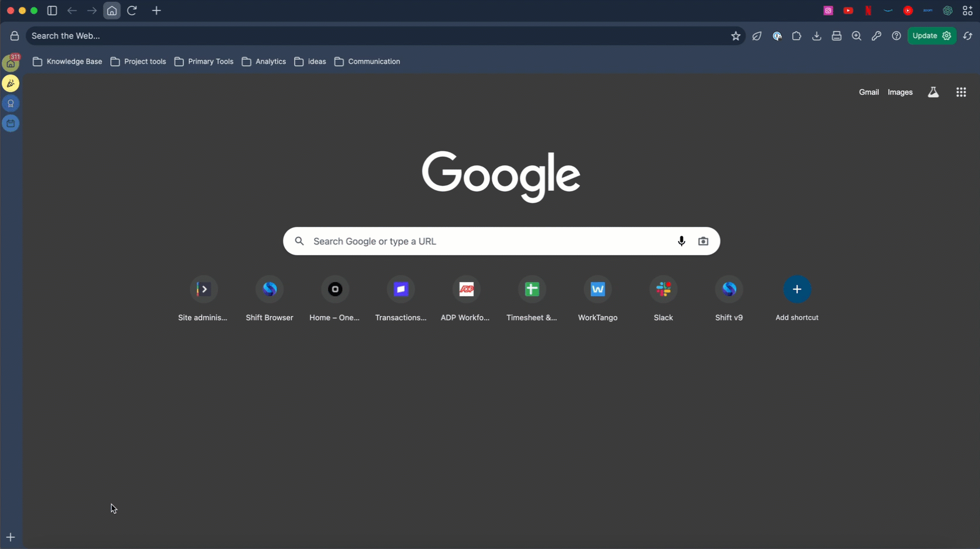Launch the ChatGPT app icon
This screenshot has width=980, height=549.
(947, 11)
